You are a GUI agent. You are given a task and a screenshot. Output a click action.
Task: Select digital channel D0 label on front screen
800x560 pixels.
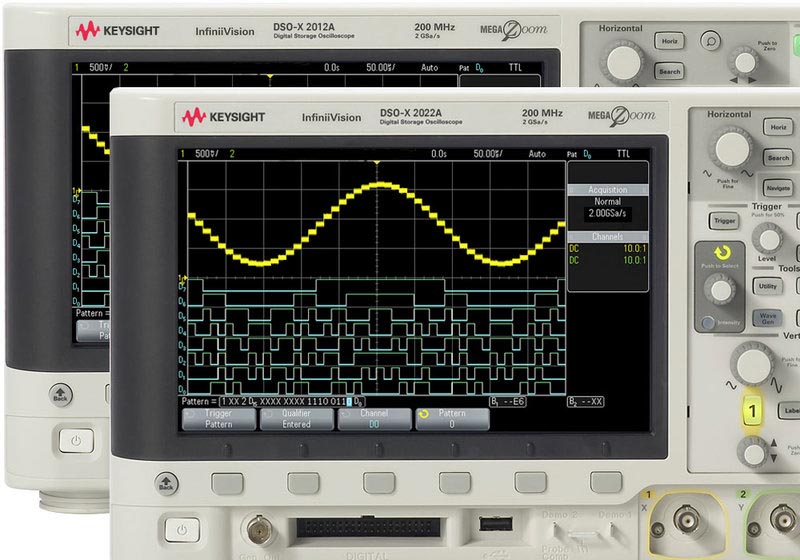pyautogui.click(x=182, y=389)
